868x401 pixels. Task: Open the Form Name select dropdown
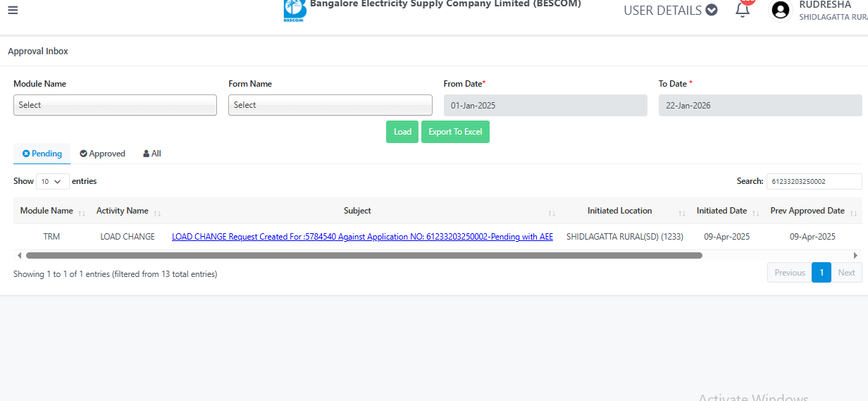tap(330, 105)
